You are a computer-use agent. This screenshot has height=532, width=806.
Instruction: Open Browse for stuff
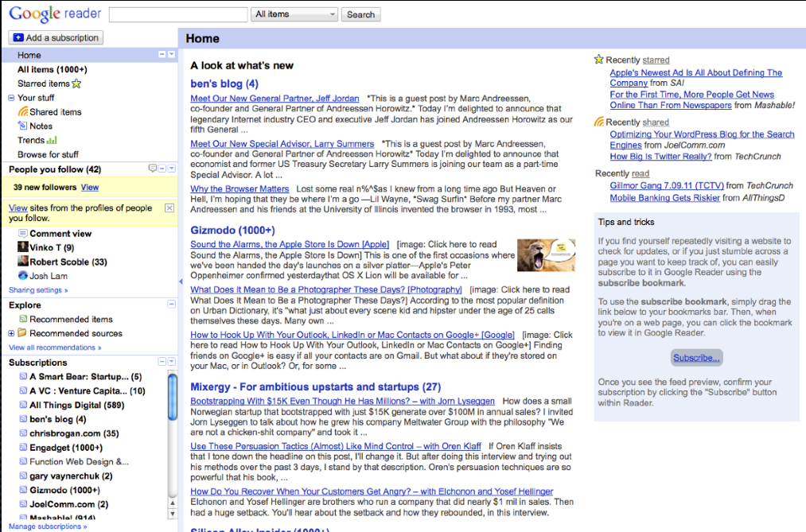coord(49,154)
